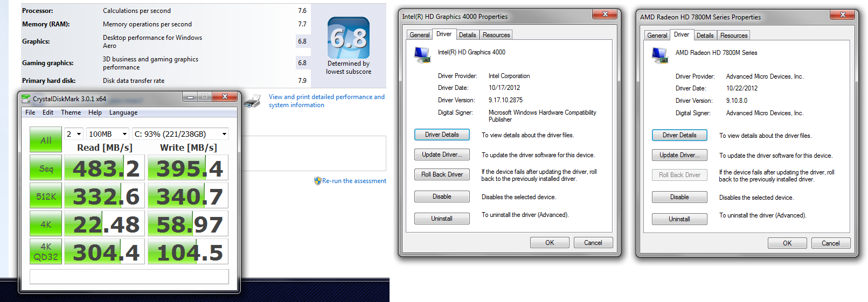Click the AMD Radeon HD 7800M device icon
This screenshot has height=302, width=868.
pyautogui.click(x=659, y=55)
